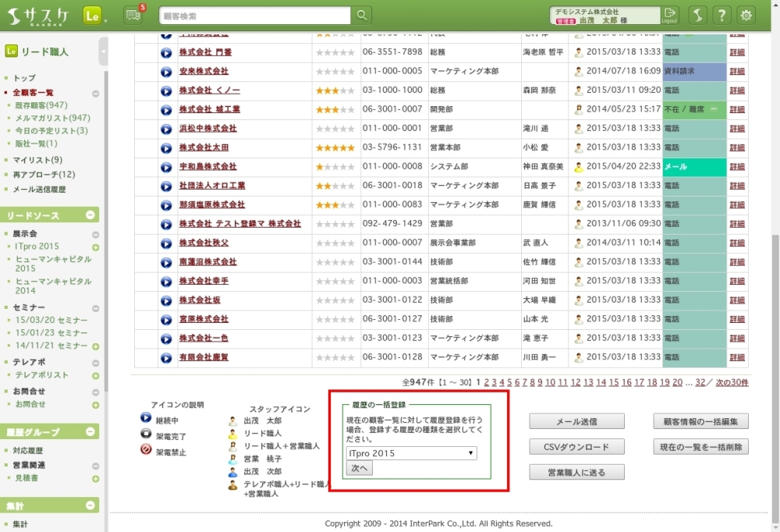Open マイリスト(9) in sidebar

pos(37,160)
